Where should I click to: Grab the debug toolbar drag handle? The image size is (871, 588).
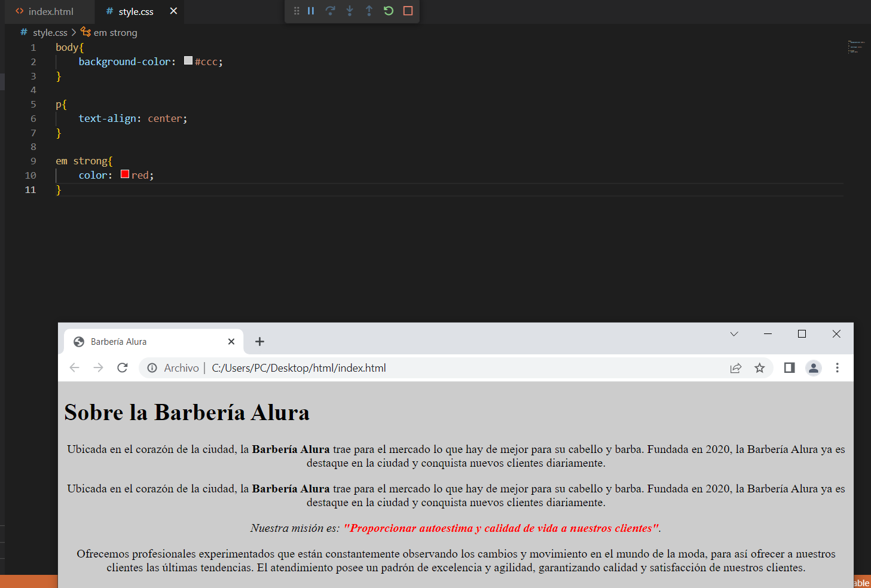(297, 11)
